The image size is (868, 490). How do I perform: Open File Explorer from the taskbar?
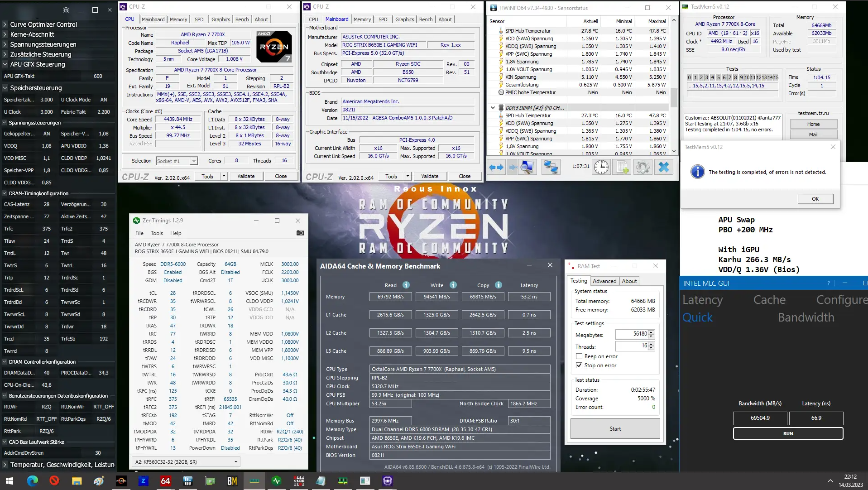[x=77, y=481]
